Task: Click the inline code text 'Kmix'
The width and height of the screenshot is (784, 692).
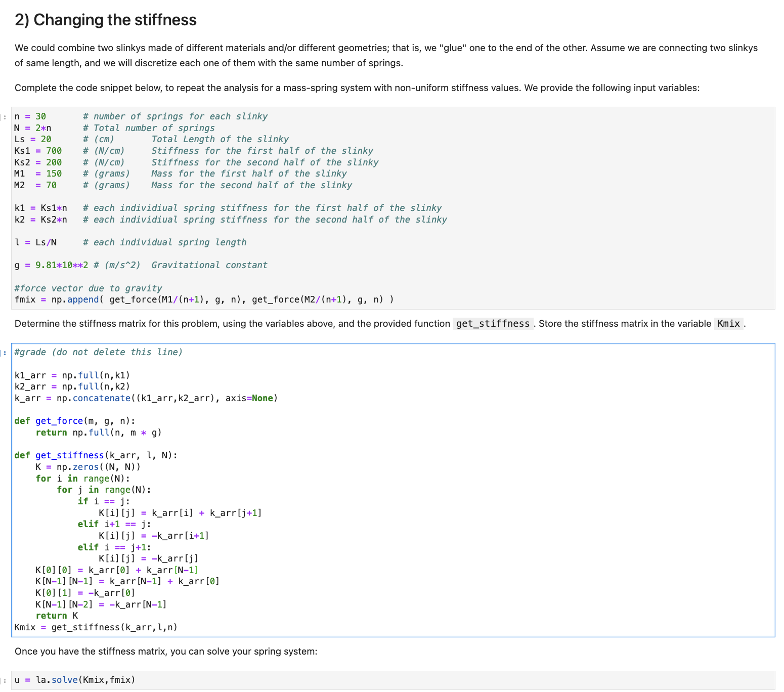Action: 728,323
